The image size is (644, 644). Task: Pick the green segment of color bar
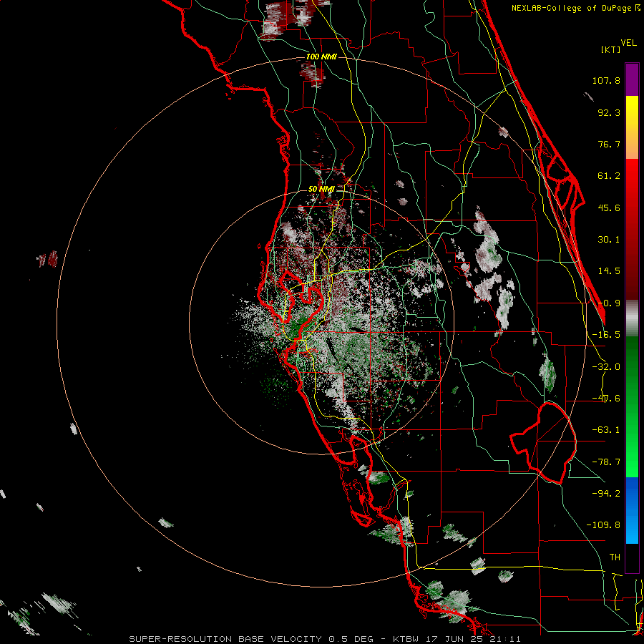click(632, 406)
